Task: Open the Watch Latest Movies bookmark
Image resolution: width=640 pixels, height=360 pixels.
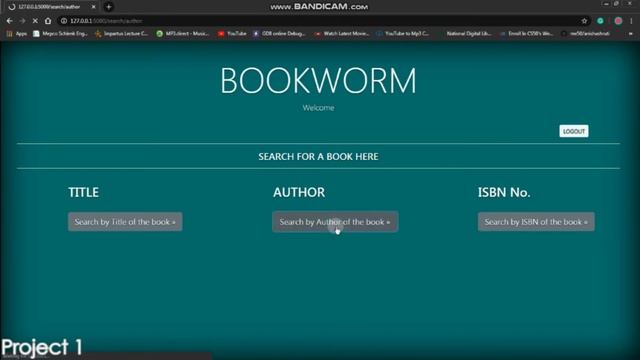Action: point(342,34)
